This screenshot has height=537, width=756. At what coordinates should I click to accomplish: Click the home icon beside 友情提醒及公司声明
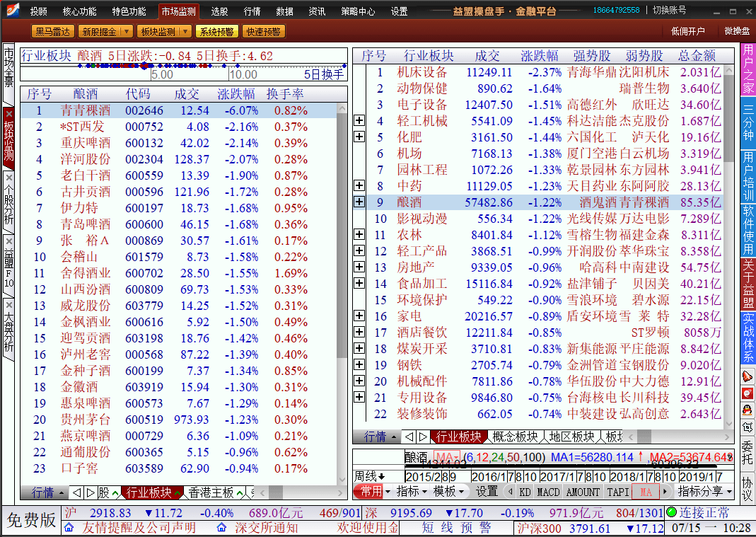[x=69, y=527]
